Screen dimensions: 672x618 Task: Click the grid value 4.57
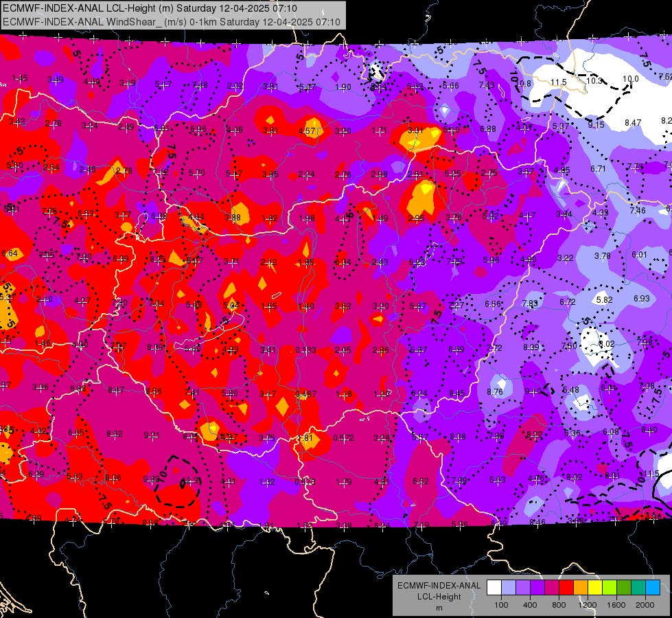point(307,130)
